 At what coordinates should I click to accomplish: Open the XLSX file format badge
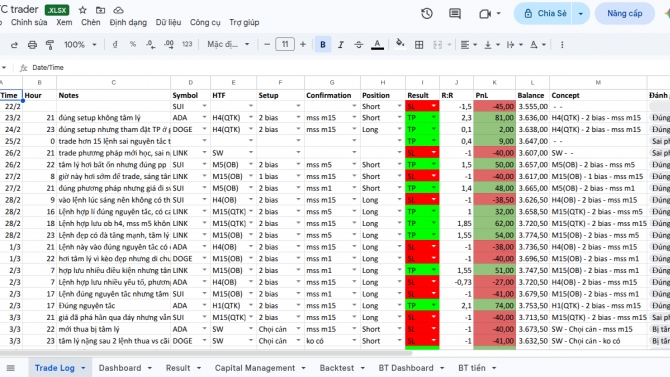click(x=57, y=10)
